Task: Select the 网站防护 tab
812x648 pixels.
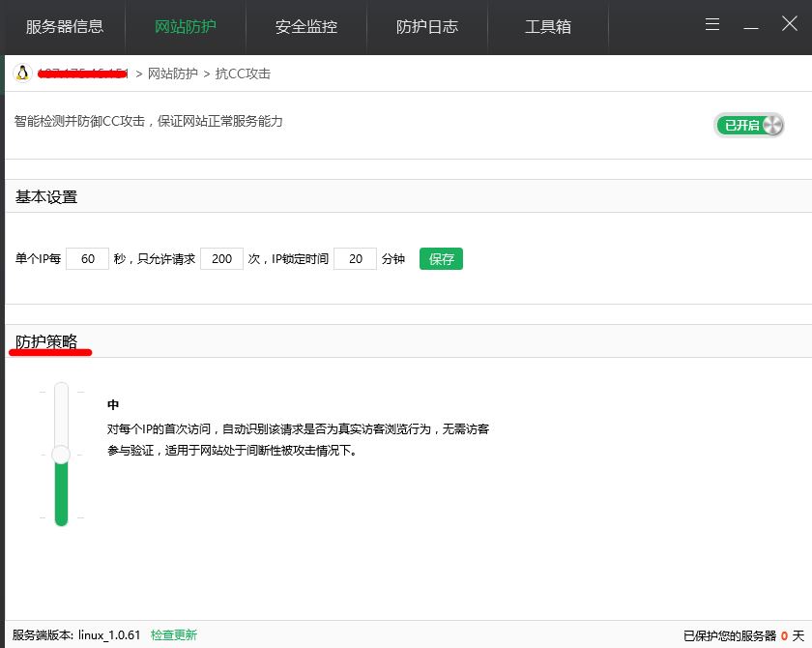Action: 186,27
